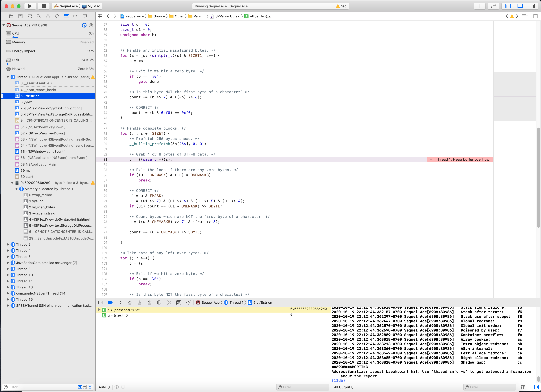541x392 pixels.
Task: Hide the debug area toolbar icon
Action: point(101,302)
